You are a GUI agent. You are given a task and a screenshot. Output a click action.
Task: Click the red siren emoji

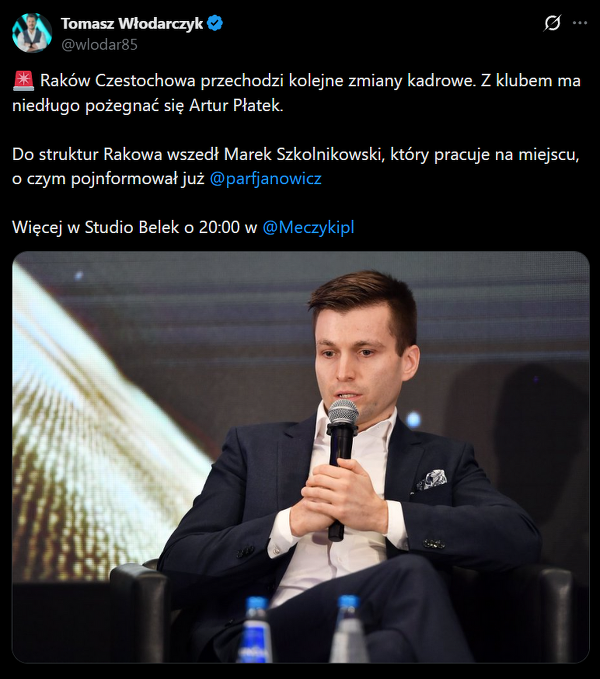tap(23, 81)
